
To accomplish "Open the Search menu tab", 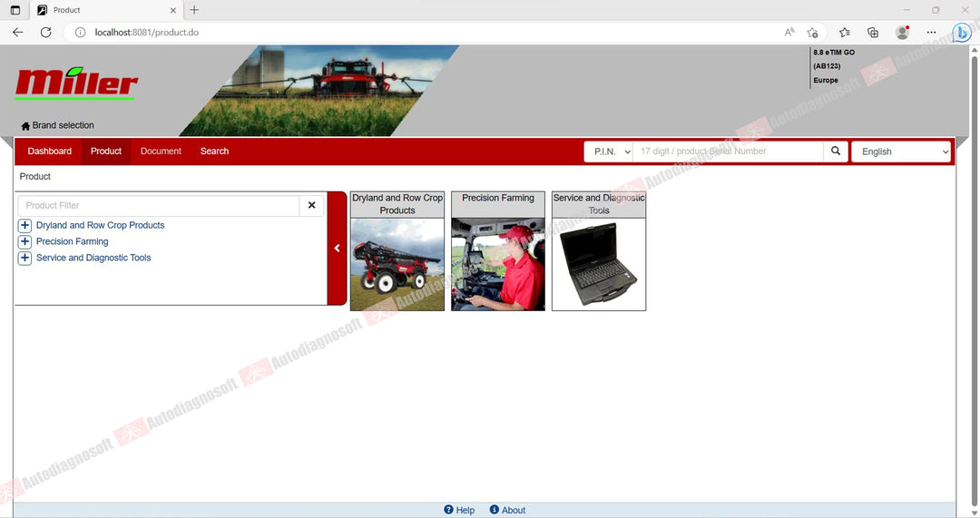I will point(214,151).
